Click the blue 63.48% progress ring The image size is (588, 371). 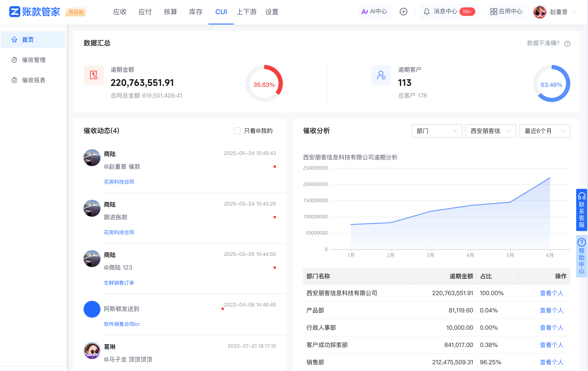pos(551,83)
